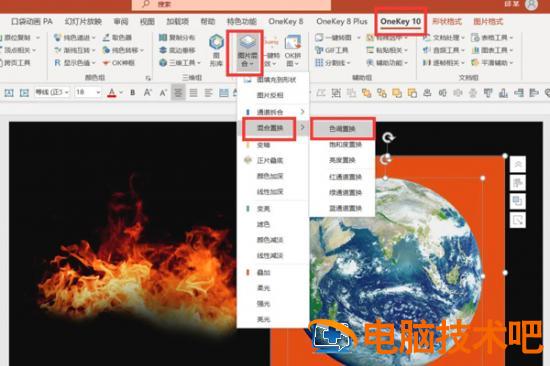Image resolution: width=550 pixels, height=366 pixels.
Task: Expand the 文档处理 dropdown
Action: click(463, 38)
